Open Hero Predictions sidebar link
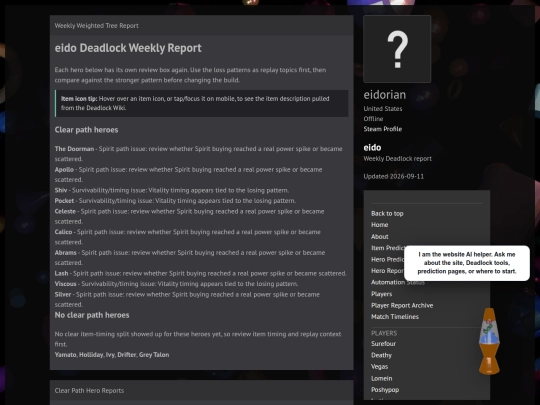 pos(388,259)
